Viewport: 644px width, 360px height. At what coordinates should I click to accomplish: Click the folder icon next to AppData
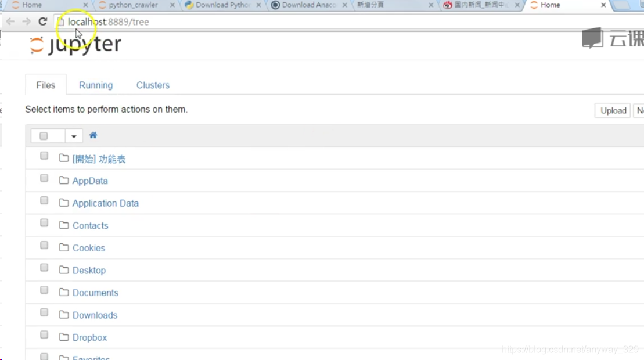(64, 180)
